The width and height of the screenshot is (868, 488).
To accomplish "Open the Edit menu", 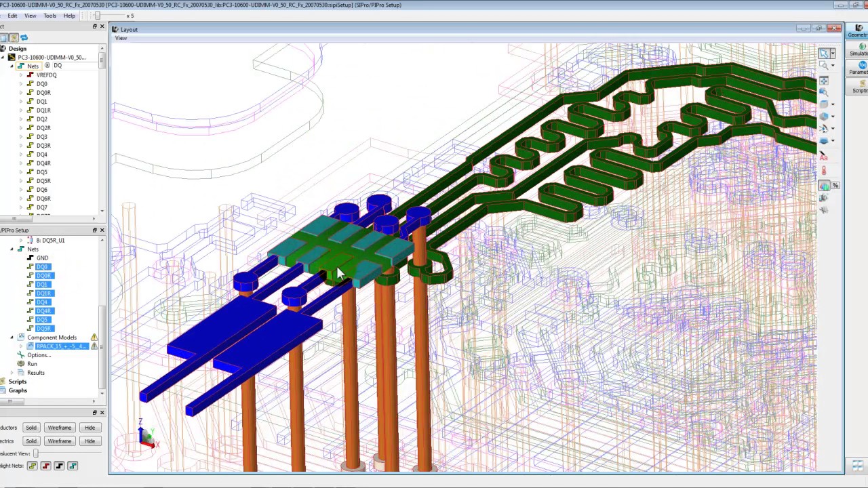I will [x=12, y=16].
